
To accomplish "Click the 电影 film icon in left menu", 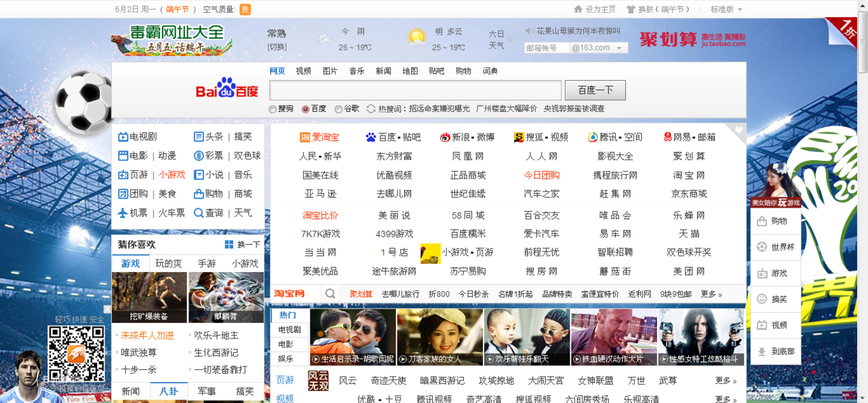I will 123,155.
